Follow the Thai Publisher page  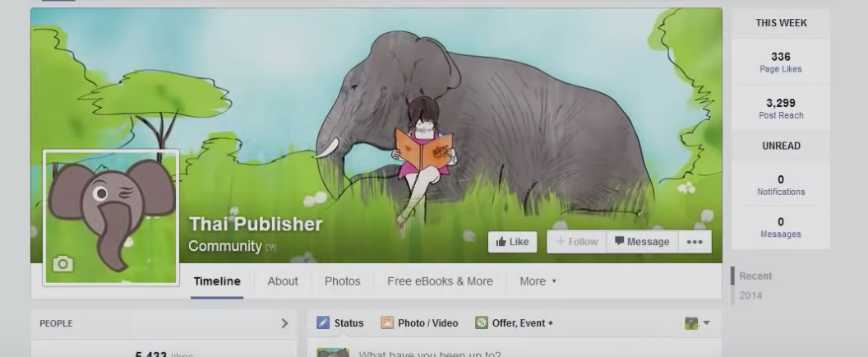click(x=577, y=242)
